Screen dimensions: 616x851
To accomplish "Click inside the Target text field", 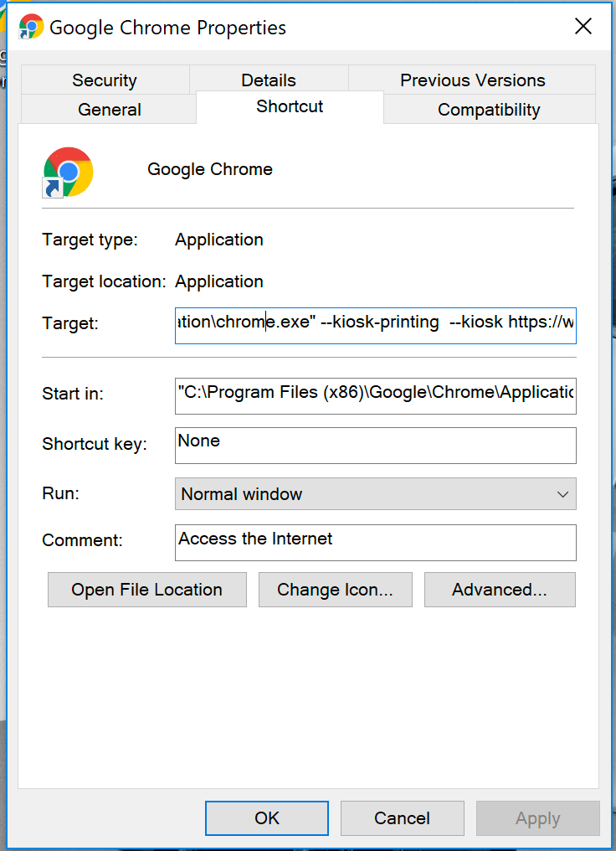I will (375, 323).
